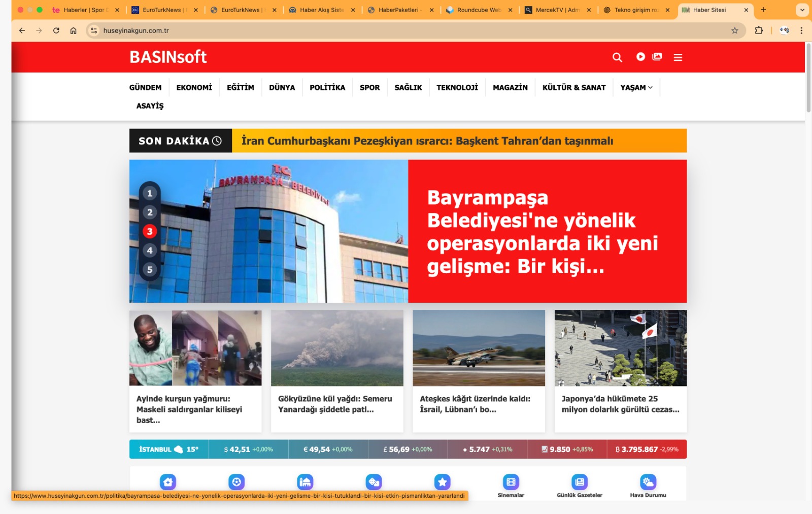
Task: Select the mosque prayer times icon
Action: tap(305, 481)
